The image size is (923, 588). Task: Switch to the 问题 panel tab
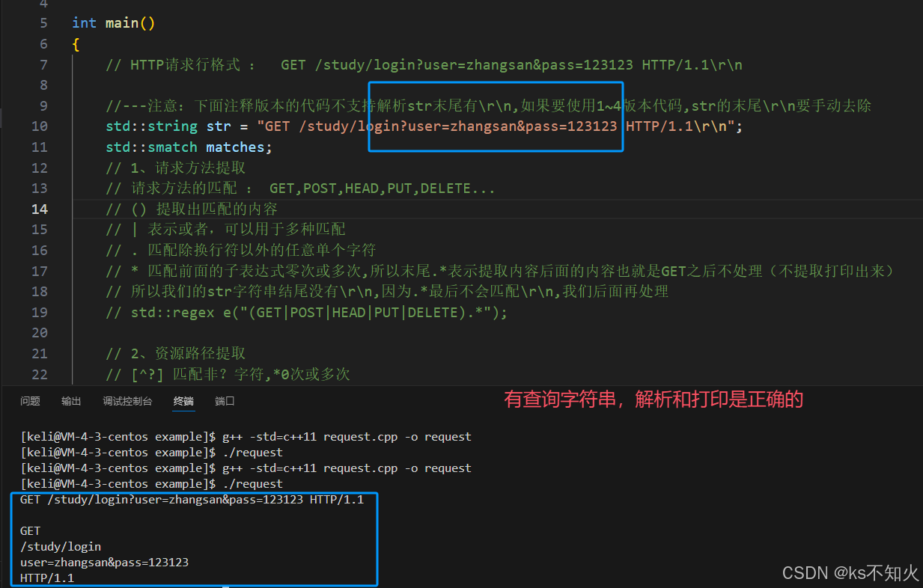click(x=30, y=401)
